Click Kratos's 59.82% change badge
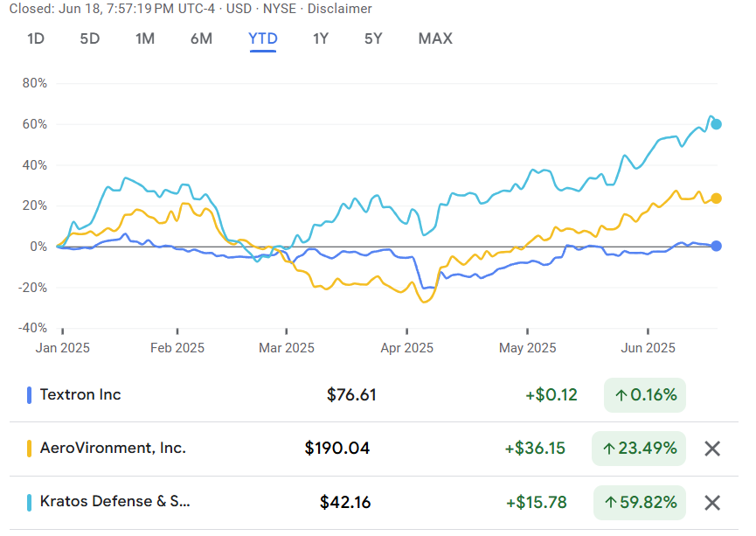756x536 pixels. coord(639,503)
